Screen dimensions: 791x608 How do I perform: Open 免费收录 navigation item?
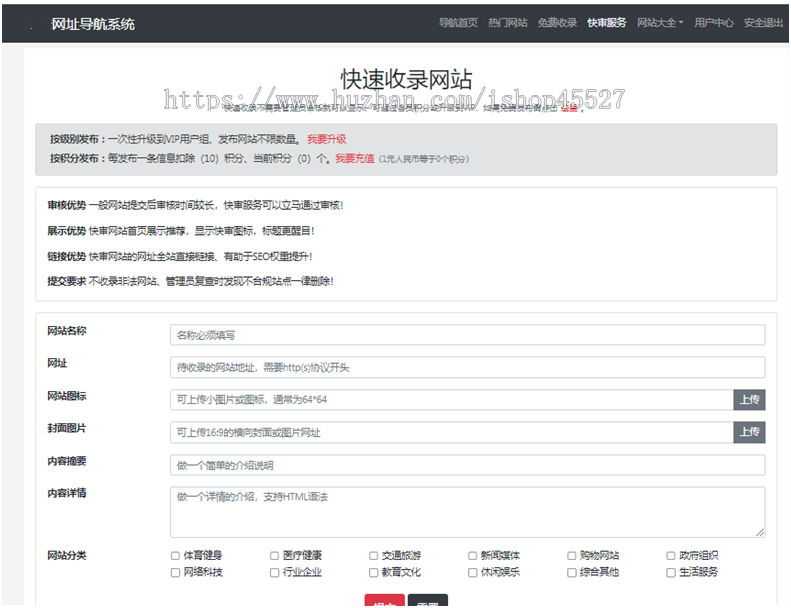557,23
